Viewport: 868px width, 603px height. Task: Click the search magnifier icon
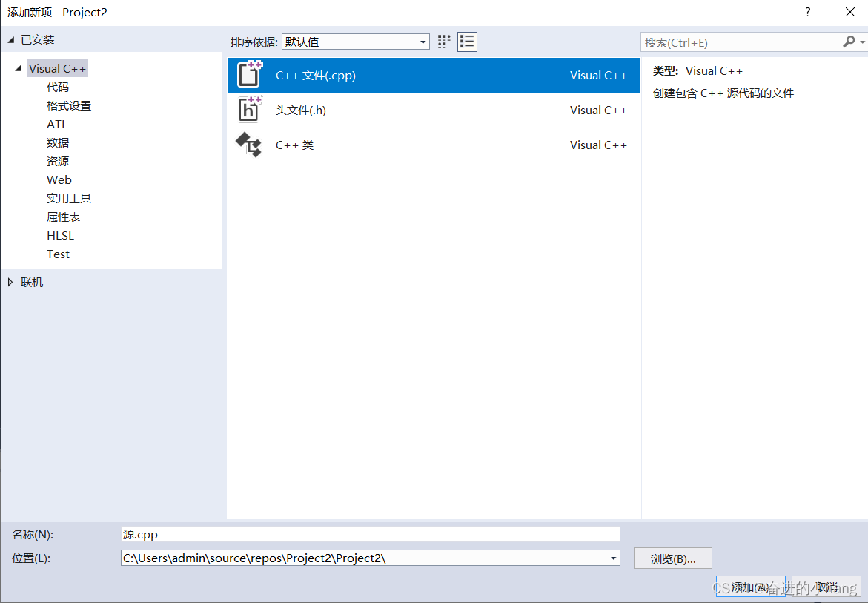click(849, 42)
